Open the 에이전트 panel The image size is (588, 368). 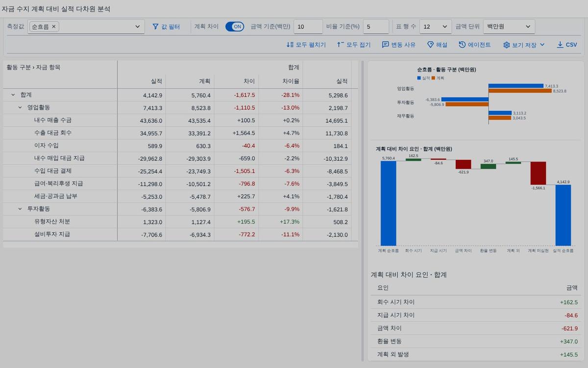tap(475, 45)
